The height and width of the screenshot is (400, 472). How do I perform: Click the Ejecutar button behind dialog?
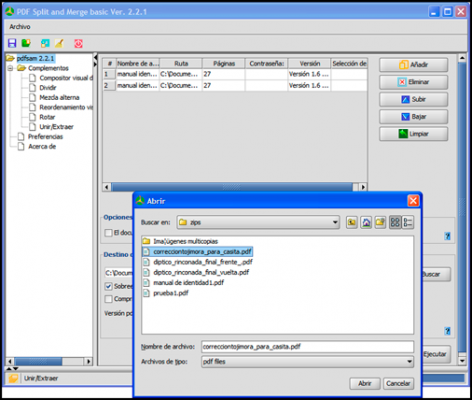(436, 354)
